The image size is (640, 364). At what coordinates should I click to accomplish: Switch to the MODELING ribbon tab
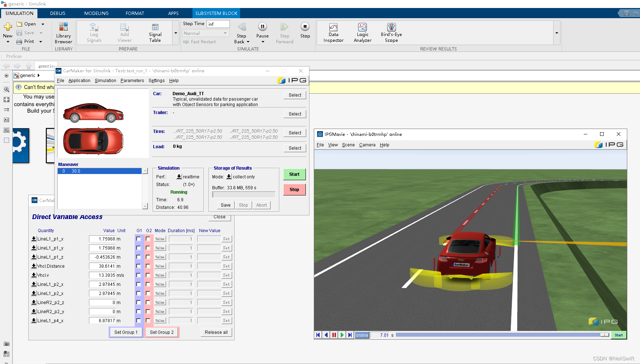96,13
